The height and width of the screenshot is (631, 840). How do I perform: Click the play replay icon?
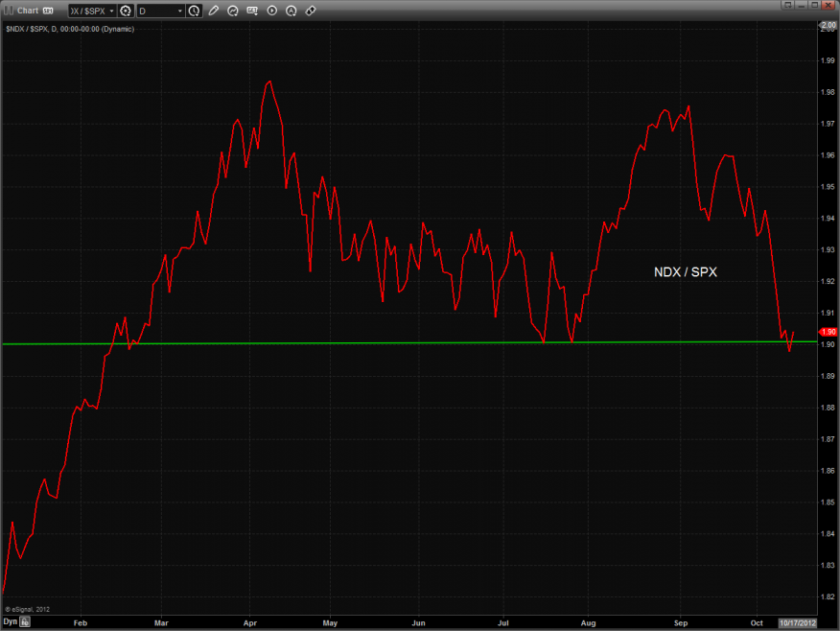pos(271,11)
